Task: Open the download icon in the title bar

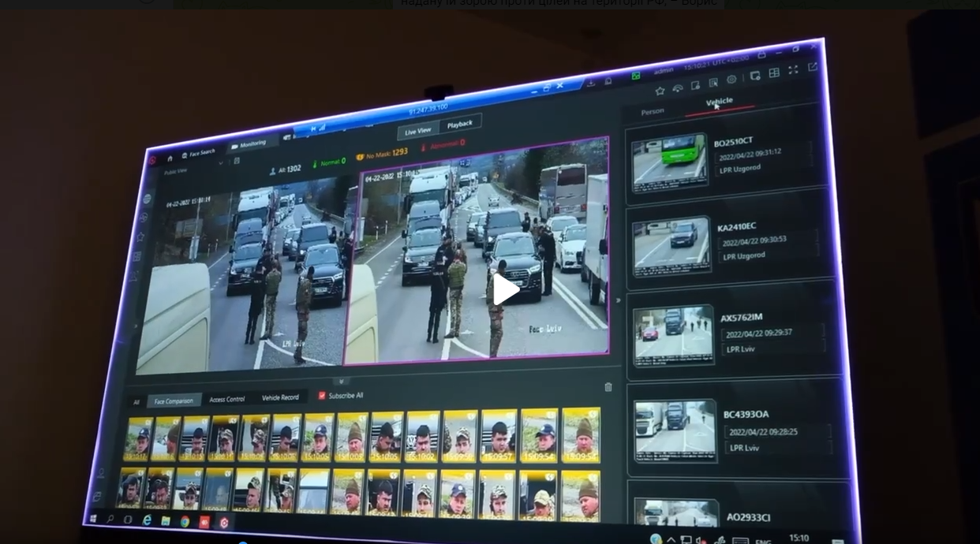Action: pos(590,83)
